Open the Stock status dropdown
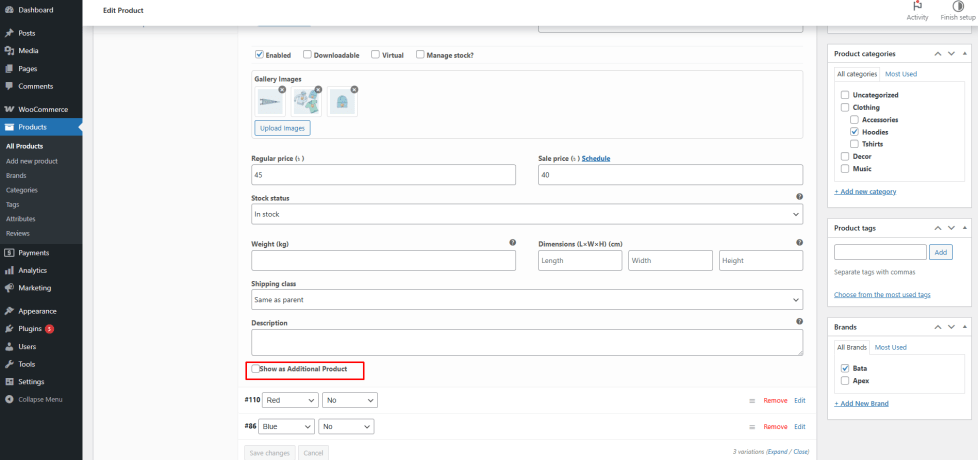Viewport: 978px width, 460px height. [527, 215]
